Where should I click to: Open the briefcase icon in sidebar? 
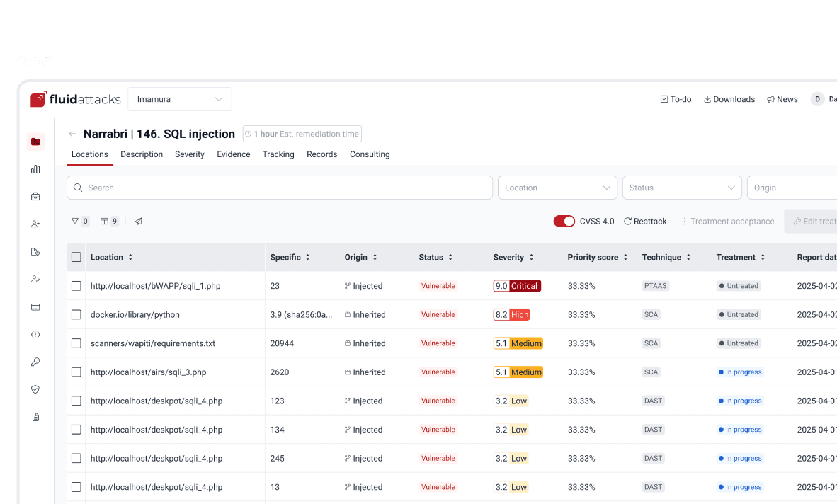click(35, 197)
